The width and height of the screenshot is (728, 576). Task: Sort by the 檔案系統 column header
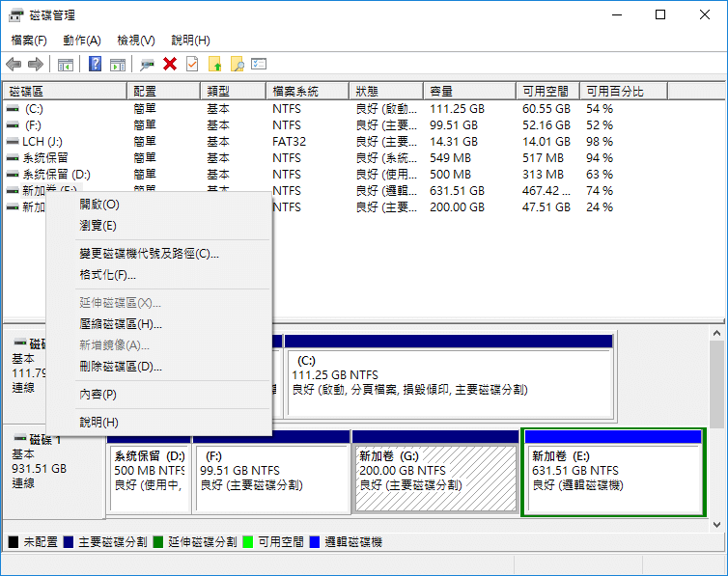307,92
